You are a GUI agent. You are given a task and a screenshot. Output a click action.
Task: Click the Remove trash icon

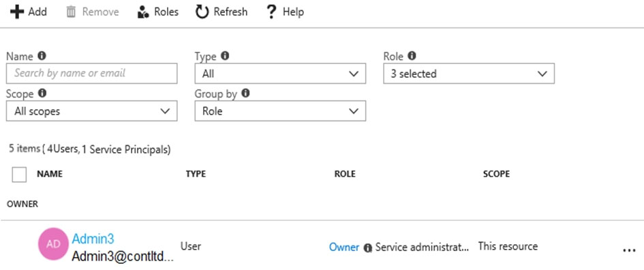click(71, 12)
